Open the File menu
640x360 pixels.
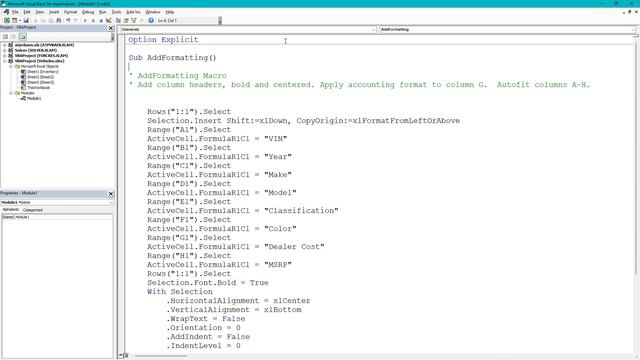[15, 12]
